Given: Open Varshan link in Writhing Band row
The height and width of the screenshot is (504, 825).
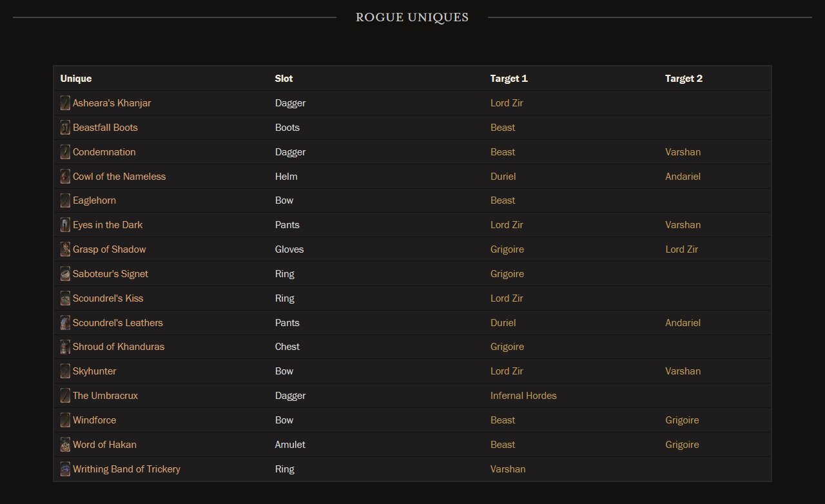Looking at the screenshot, I should coord(508,469).
